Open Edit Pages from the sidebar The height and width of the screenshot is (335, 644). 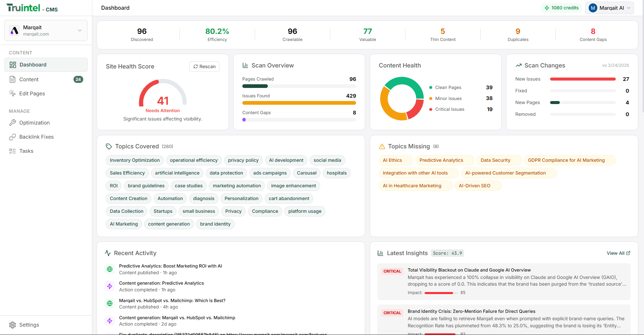click(x=32, y=93)
